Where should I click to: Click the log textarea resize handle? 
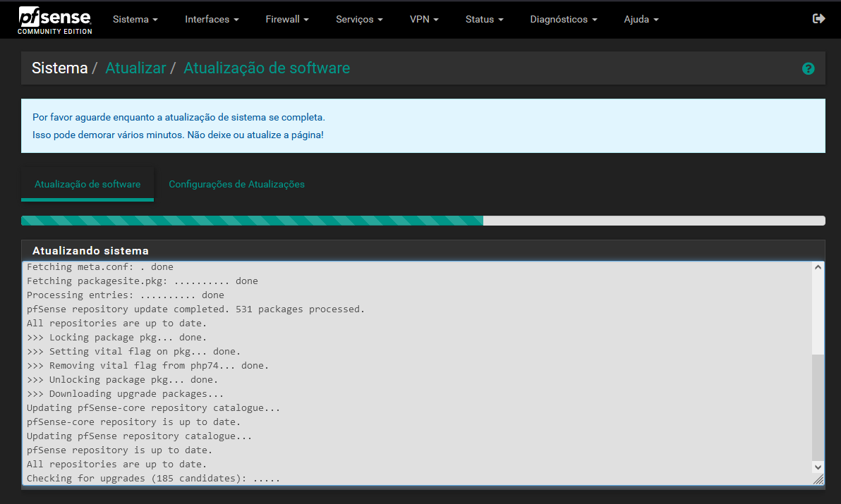(x=818, y=479)
